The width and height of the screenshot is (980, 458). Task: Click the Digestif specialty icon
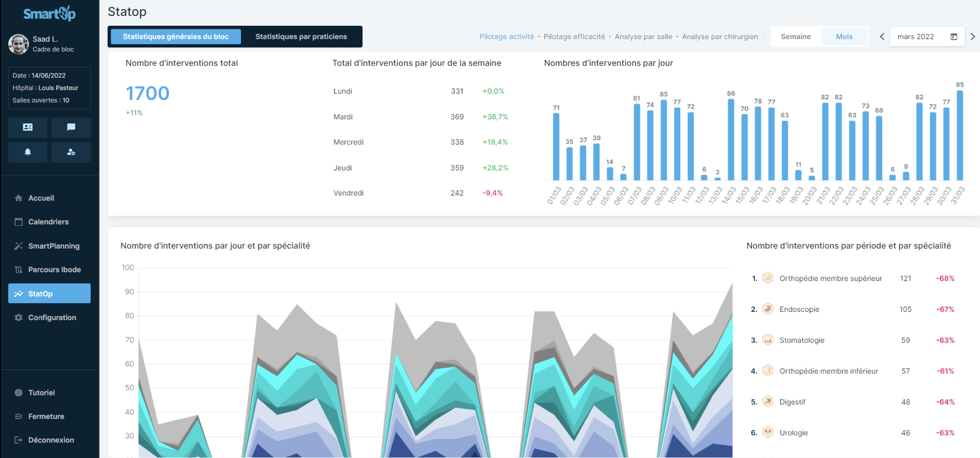pos(768,402)
